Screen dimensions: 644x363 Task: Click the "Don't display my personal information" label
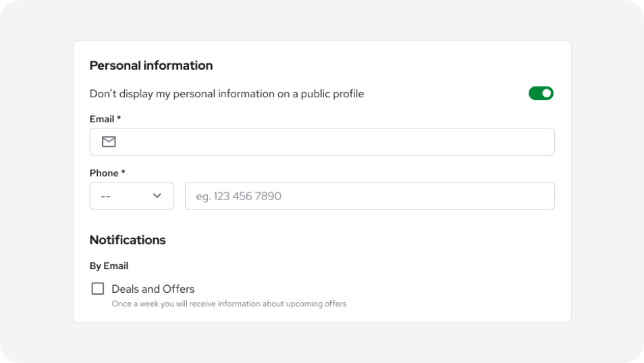click(227, 94)
